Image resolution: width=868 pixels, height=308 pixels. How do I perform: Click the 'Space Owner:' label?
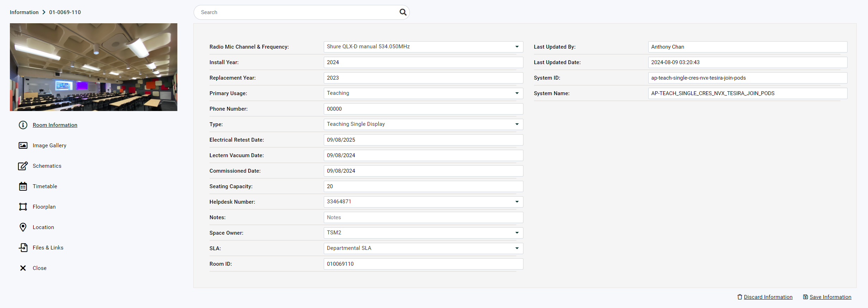(x=226, y=233)
